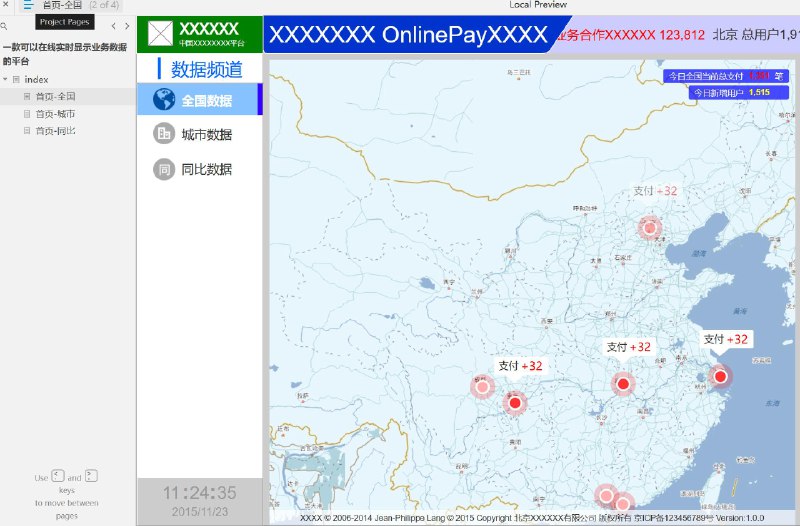Select the 城市数据 menu item
Viewport: 800px width, 526px height.
(199, 134)
